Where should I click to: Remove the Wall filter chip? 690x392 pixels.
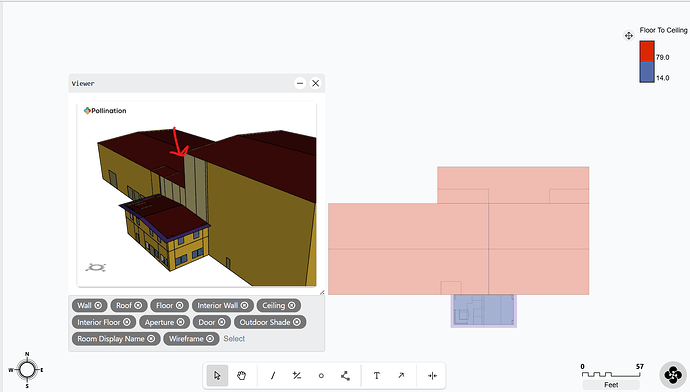point(98,305)
